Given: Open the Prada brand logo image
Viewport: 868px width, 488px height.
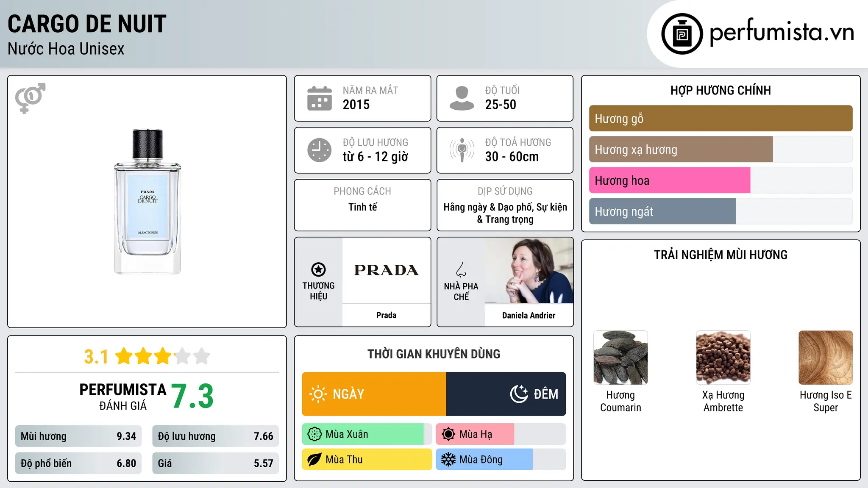Looking at the screenshot, I should (x=386, y=270).
